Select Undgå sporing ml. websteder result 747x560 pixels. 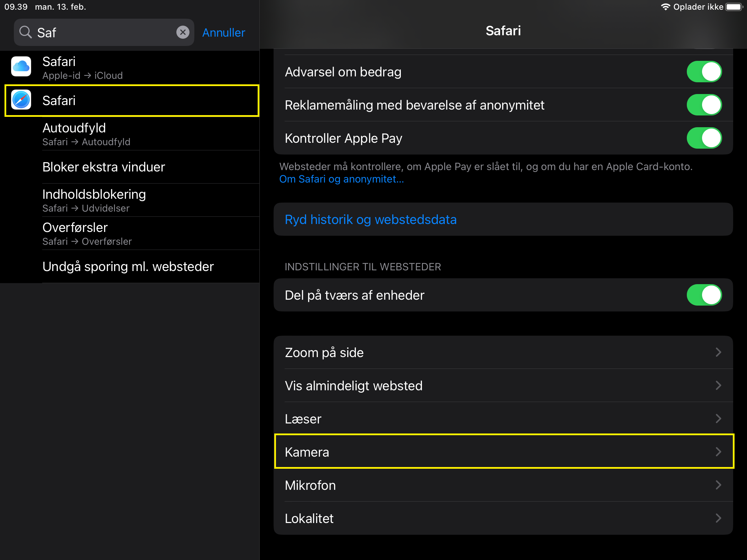130,267
